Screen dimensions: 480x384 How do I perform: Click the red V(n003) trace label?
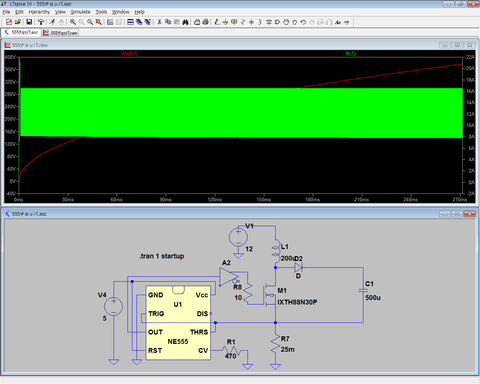(x=129, y=53)
